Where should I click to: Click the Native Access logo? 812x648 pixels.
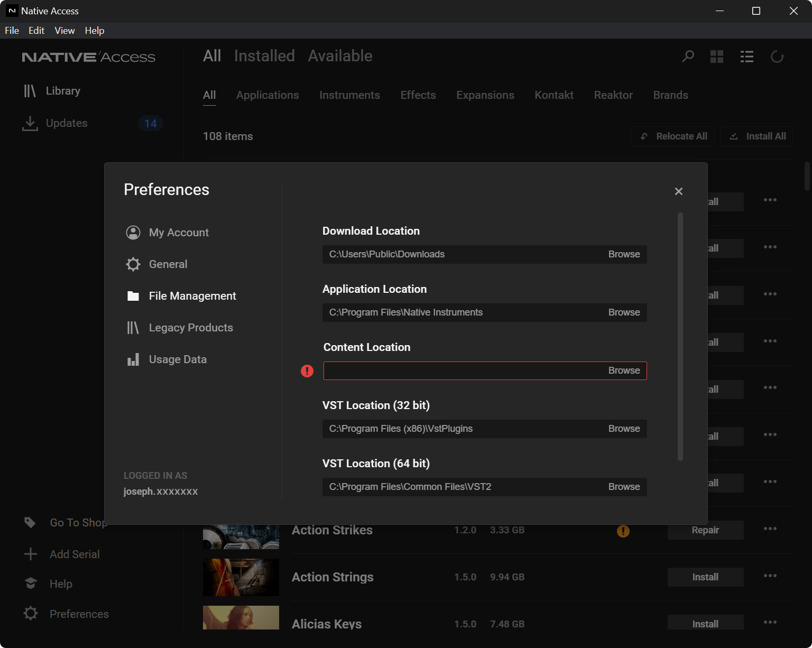[88, 57]
